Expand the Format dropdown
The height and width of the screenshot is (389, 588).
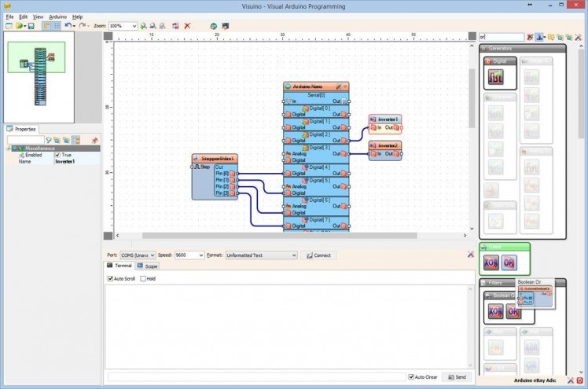[x=293, y=255]
